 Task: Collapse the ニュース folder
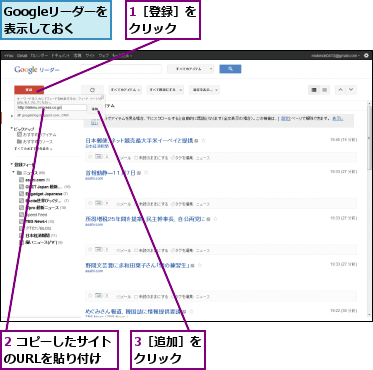[14, 173]
